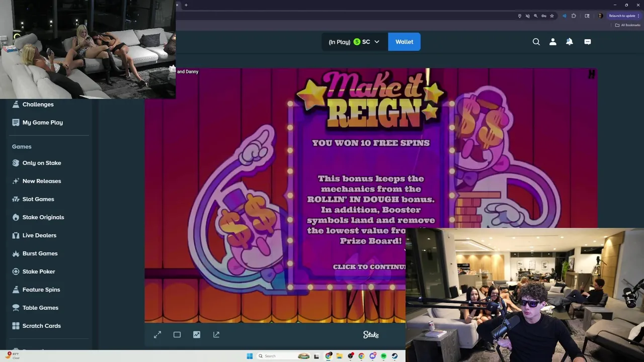Open live stats chart icon
The image size is (644, 362).
click(197, 334)
